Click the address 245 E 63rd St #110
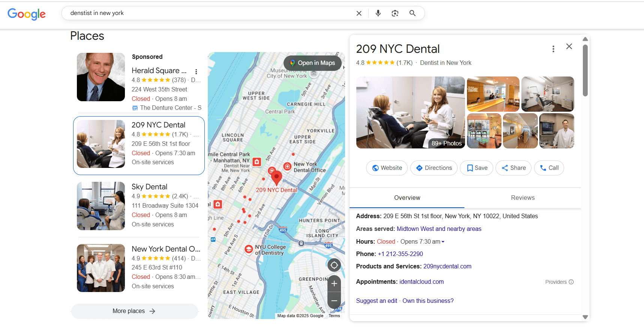 [x=157, y=267]
